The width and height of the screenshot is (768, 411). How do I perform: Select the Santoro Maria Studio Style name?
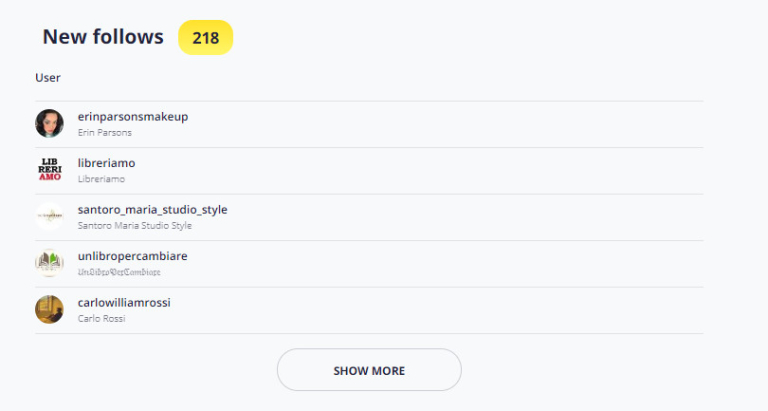click(x=134, y=225)
